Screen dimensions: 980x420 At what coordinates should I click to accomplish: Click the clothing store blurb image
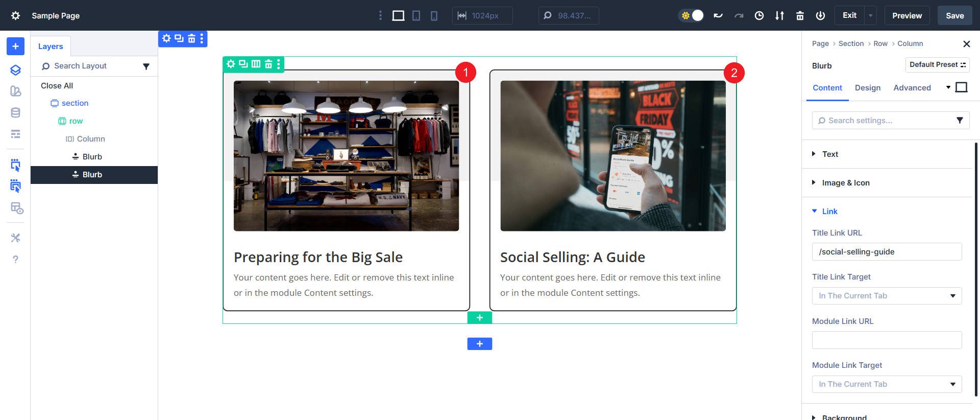346,156
